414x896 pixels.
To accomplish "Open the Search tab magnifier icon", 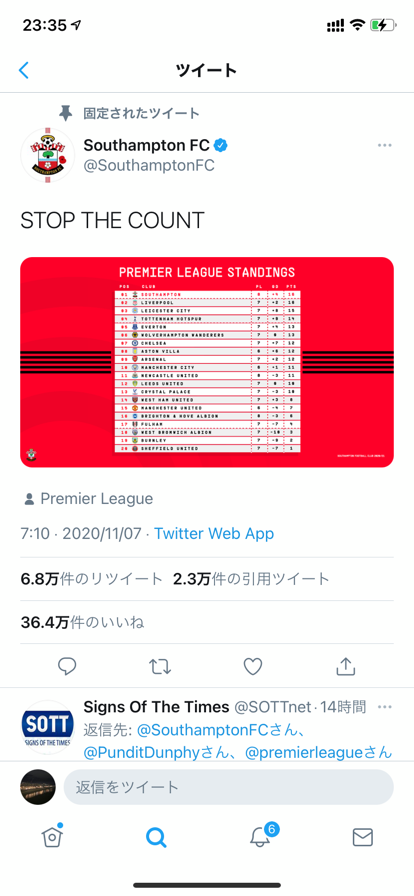I will point(156,837).
